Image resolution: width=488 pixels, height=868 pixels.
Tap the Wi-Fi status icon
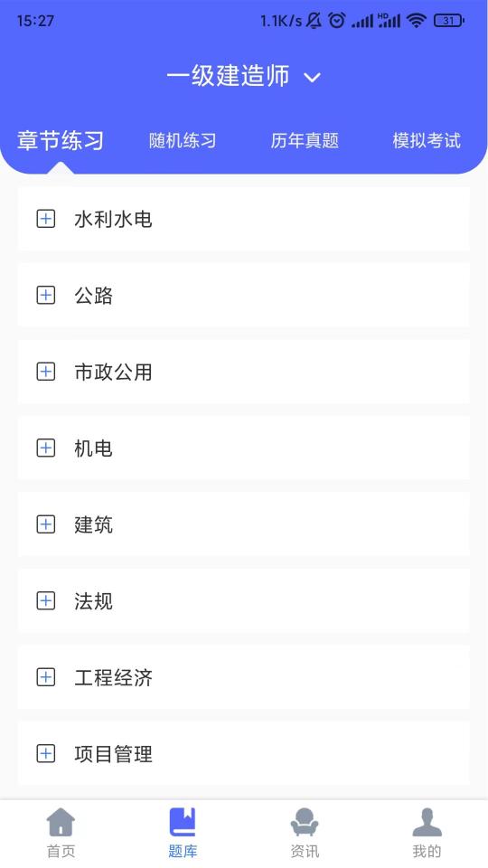(416, 21)
